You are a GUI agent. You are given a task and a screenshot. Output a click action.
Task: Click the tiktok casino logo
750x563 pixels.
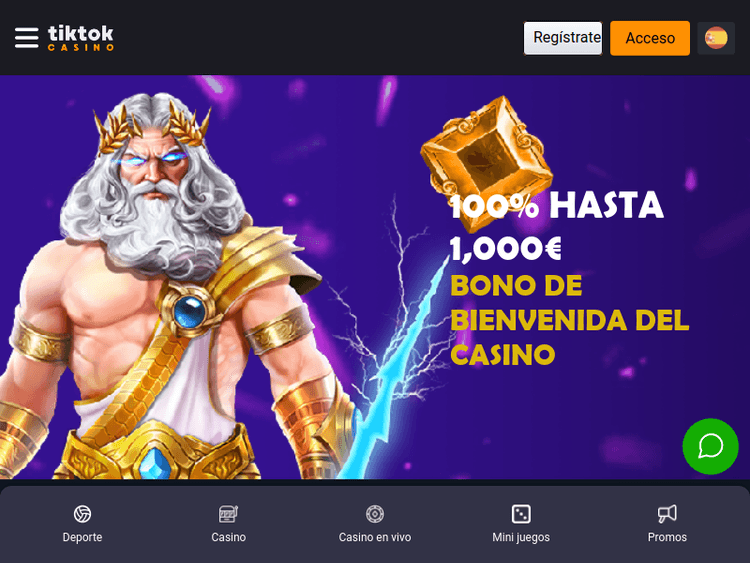pyautogui.click(x=81, y=38)
